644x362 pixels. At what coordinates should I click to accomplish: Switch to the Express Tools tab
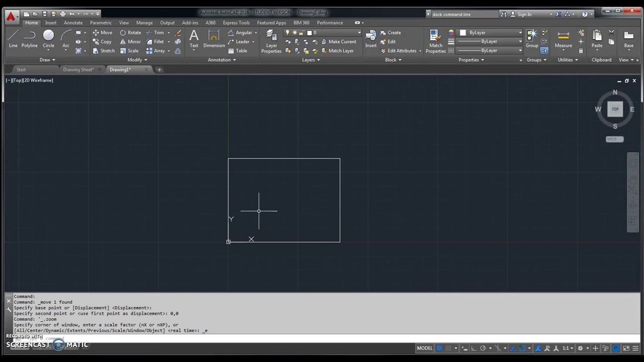[236, 23]
